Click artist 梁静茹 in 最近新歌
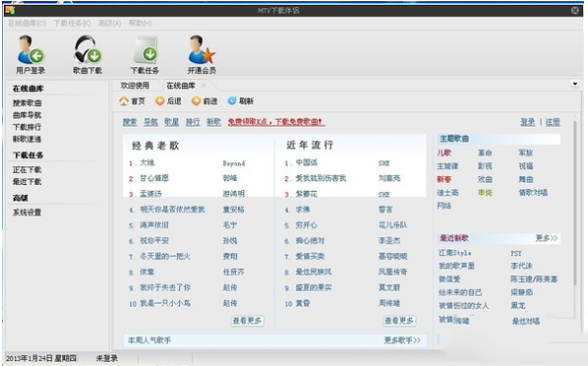588x366 pixels. click(522, 292)
